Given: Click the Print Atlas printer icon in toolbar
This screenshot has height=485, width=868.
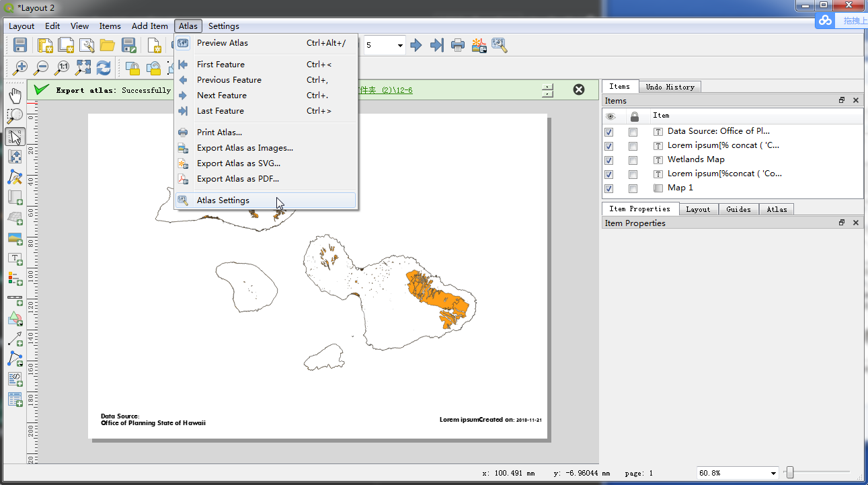Looking at the screenshot, I should pos(458,45).
